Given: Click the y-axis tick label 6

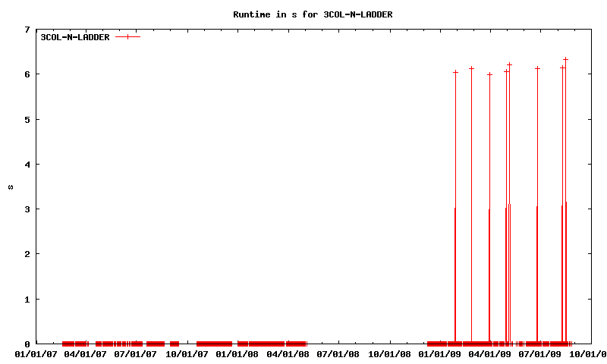Looking at the screenshot, I should coord(27,74).
